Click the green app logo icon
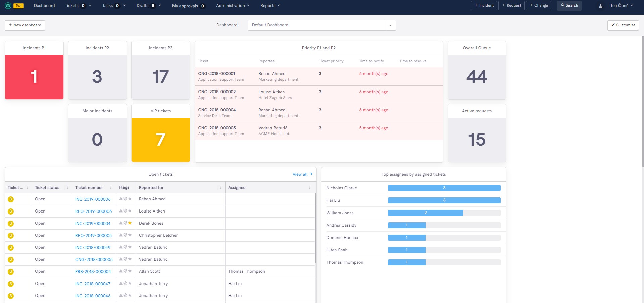The width and height of the screenshot is (644, 303). 8,6
